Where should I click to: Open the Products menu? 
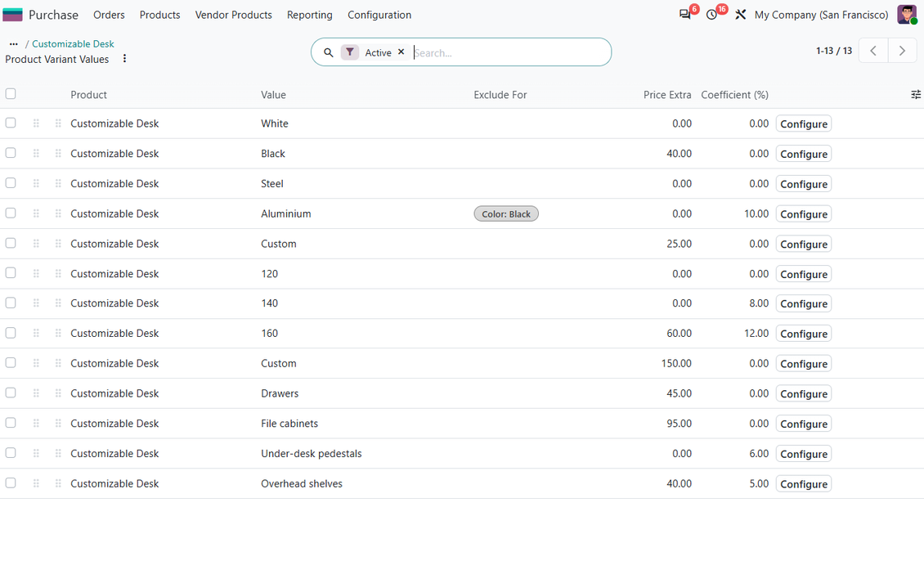pos(159,15)
